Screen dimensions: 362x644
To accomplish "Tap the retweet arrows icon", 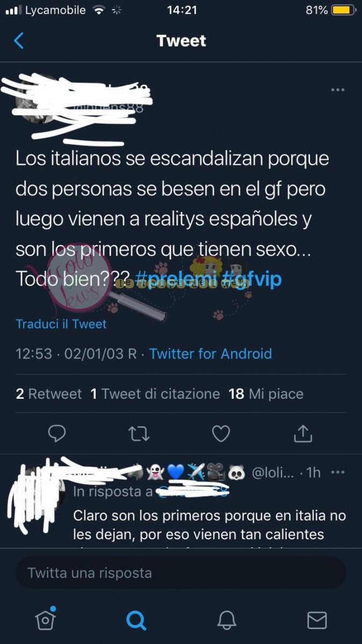I will click(139, 434).
